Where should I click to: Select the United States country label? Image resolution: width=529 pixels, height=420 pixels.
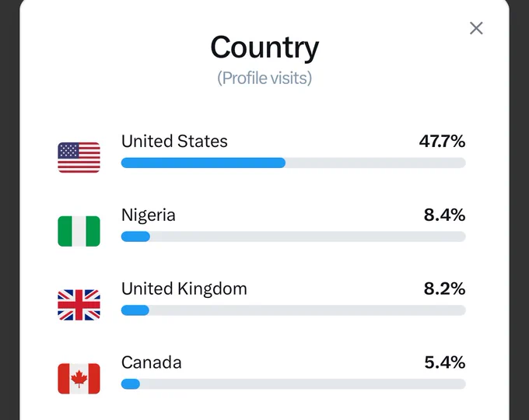point(174,141)
